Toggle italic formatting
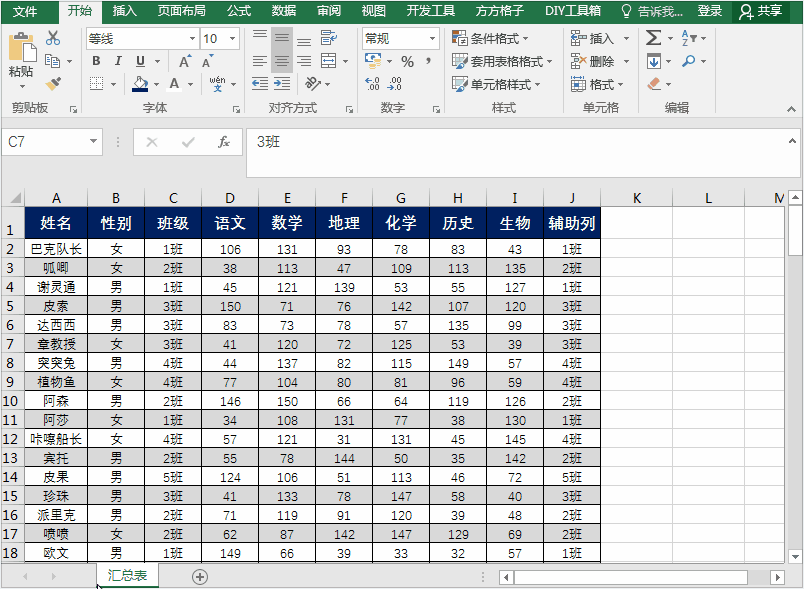The width and height of the screenshot is (804, 589). tap(118, 62)
